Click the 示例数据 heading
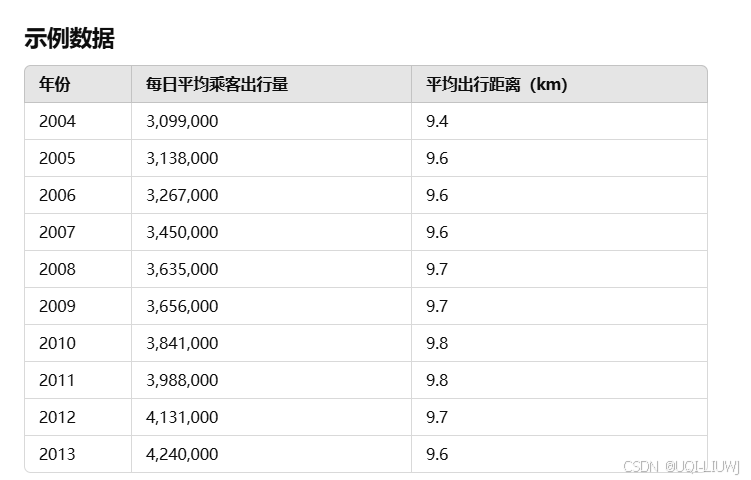Viewport: 751px width, 480px height. [69, 39]
